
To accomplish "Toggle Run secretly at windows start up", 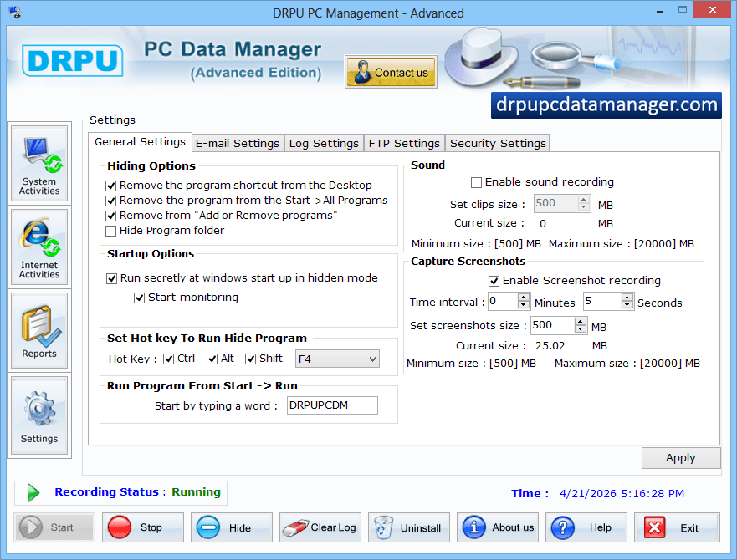I will point(111,278).
